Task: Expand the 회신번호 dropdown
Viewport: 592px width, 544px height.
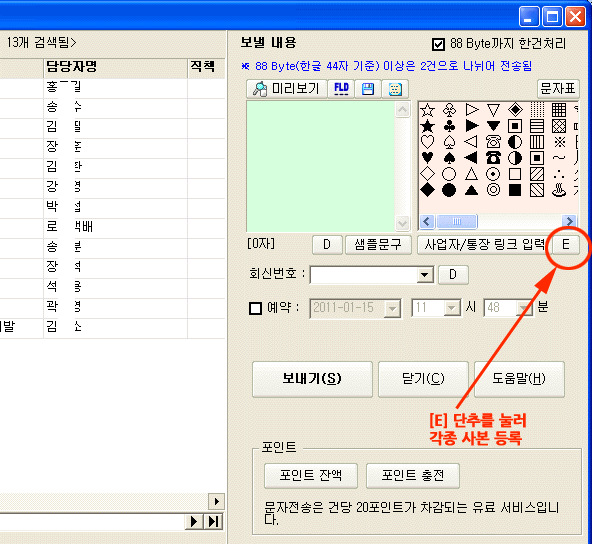Action: coord(425,275)
